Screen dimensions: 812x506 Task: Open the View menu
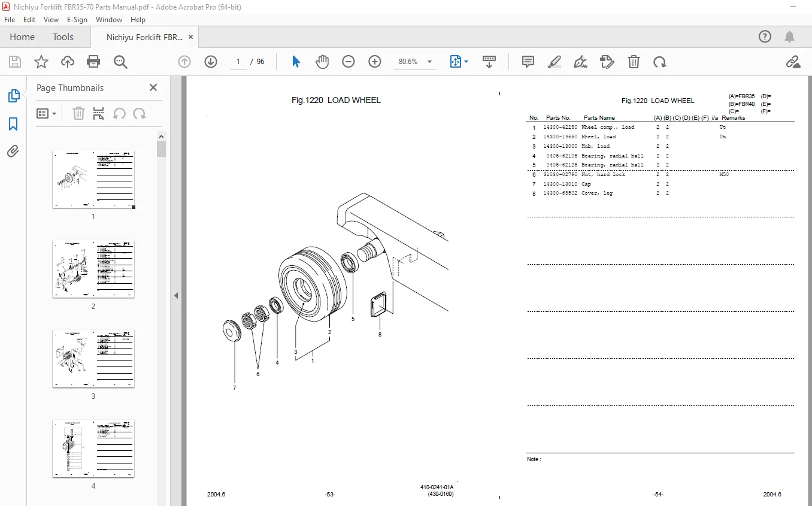pyautogui.click(x=51, y=19)
